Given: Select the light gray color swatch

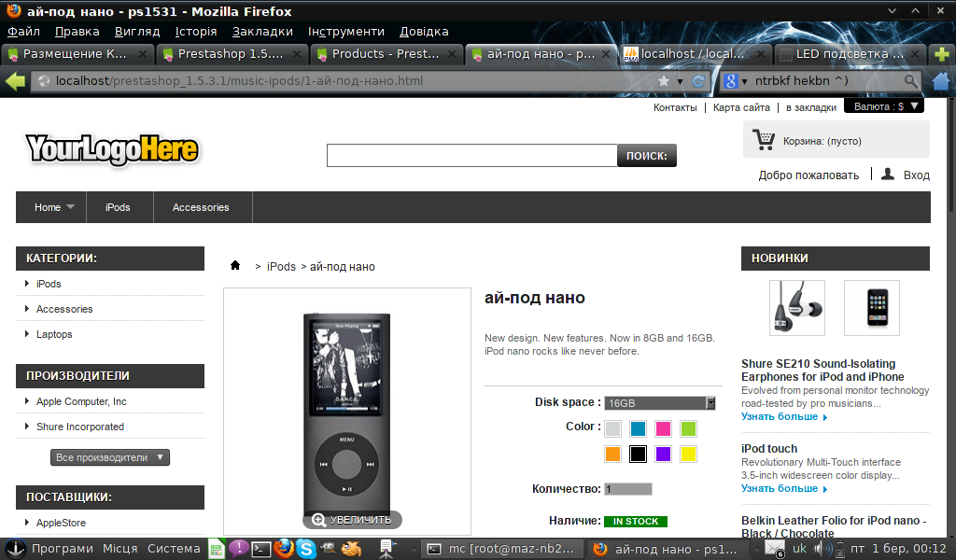Looking at the screenshot, I should point(612,429).
